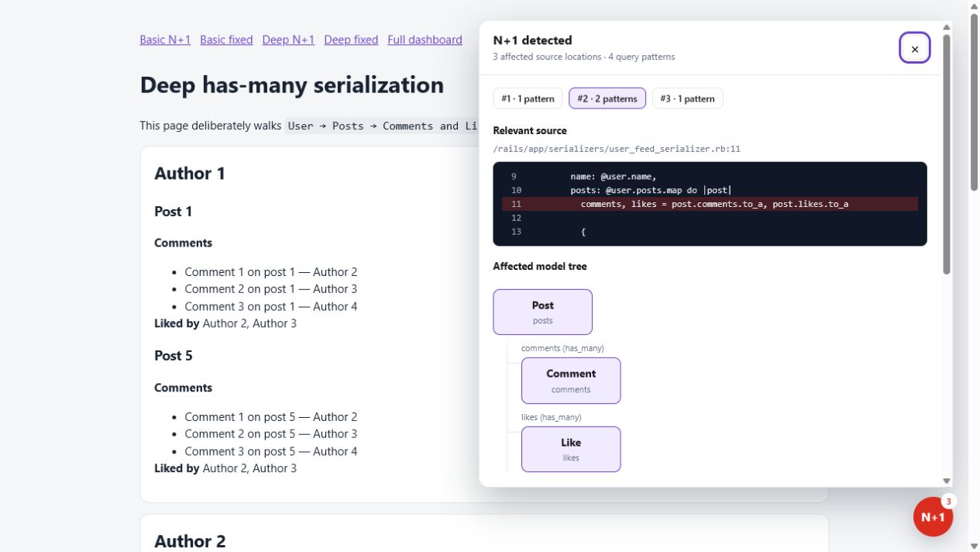Click the panel's scroll down arrow
The image size is (980, 552).
click(947, 481)
